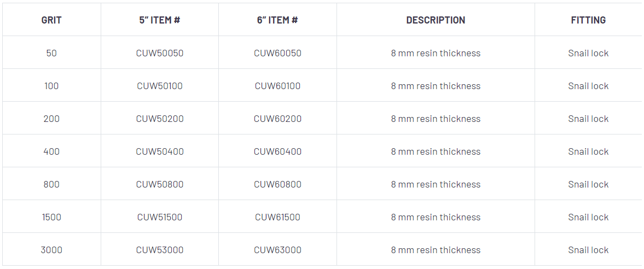Select item number CUW53000
The height and width of the screenshot is (269, 644).
pos(160,250)
